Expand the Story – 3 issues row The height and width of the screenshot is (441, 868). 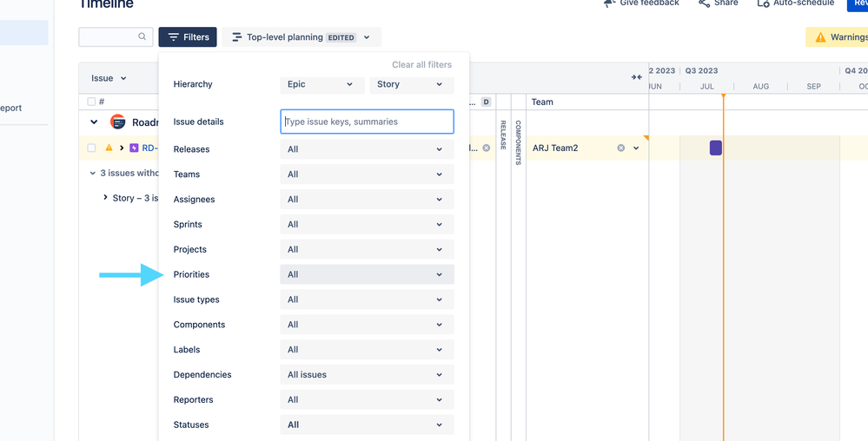click(105, 197)
